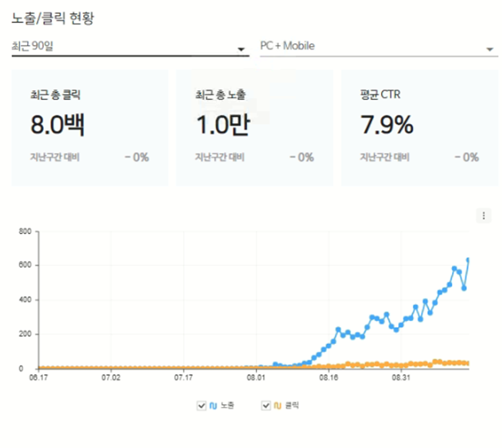Image resolution: width=502 pixels, height=448 pixels.
Task: Click the blue 노출 legend line icon
Action: click(x=213, y=404)
